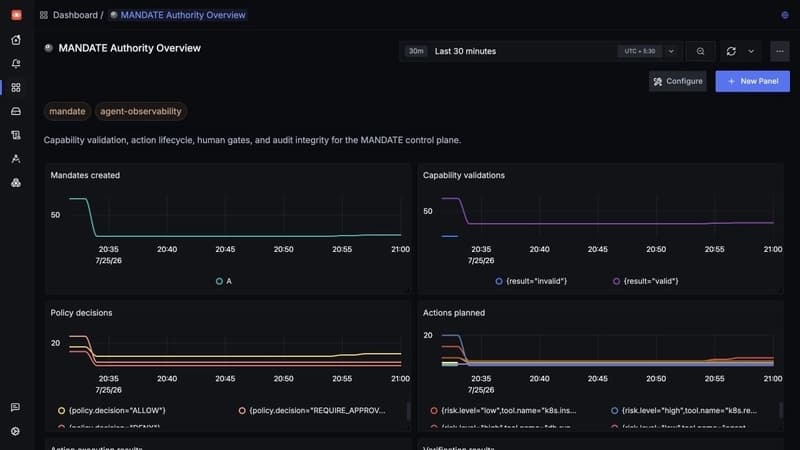Click the Policy decisions panel title
Viewport: 800px width, 450px height.
point(81,313)
